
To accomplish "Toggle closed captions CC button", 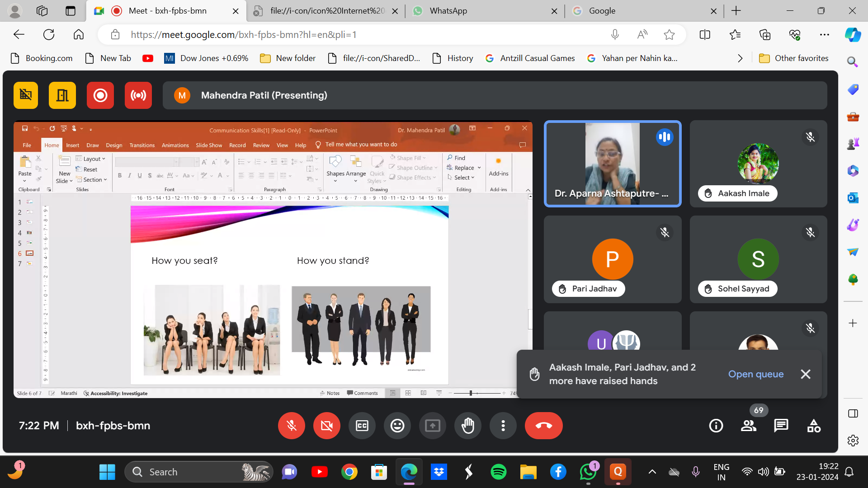I will [x=362, y=426].
